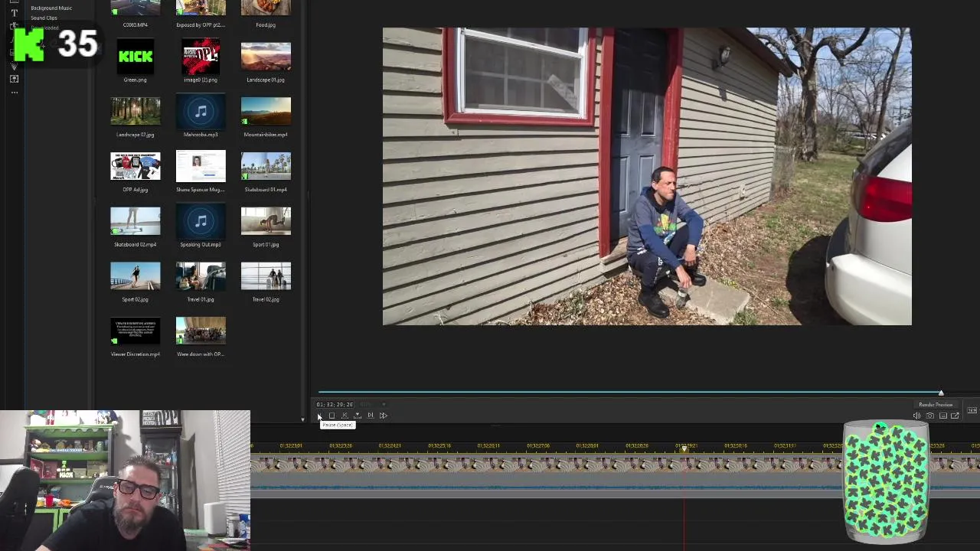Image resolution: width=980 pixels, height=551 pixels.
Task: Select the image0 (2).png thumbnail
Action: 201,57
